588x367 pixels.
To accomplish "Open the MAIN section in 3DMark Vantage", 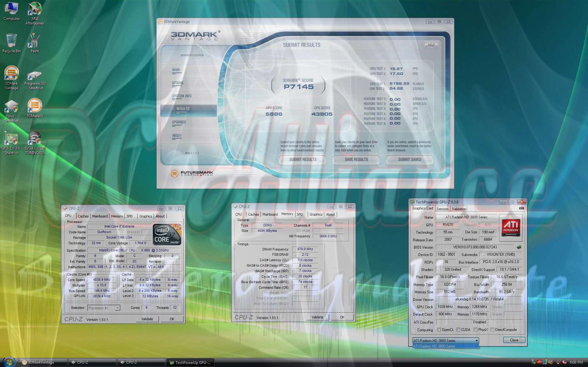I will coord(176,70).
